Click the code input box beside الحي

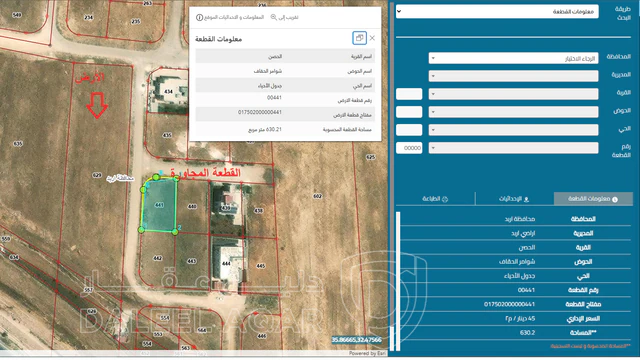(409, 130)
